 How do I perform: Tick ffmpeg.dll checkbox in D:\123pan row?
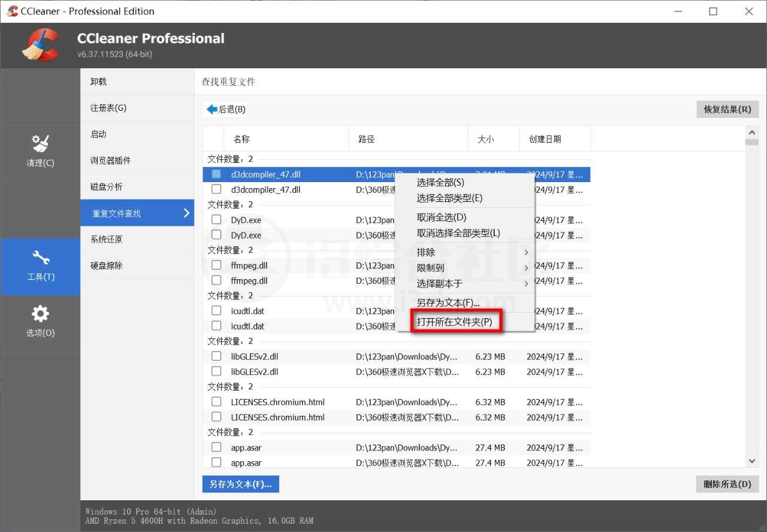[x=216, y=265]
